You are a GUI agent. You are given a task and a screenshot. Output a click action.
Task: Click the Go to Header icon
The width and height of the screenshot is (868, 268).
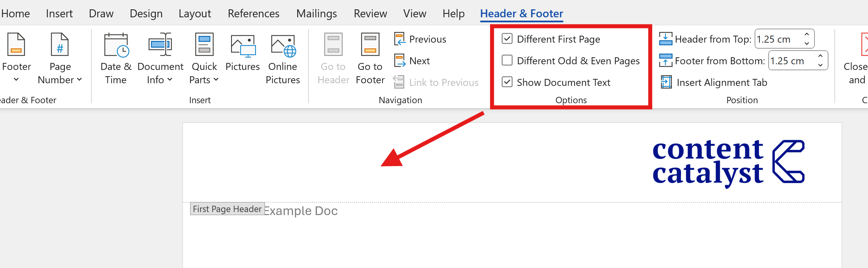pos(333,44)
